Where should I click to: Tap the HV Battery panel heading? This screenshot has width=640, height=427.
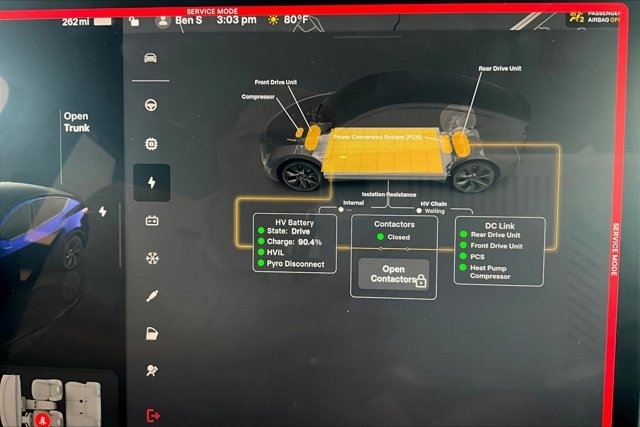[294, 222]
